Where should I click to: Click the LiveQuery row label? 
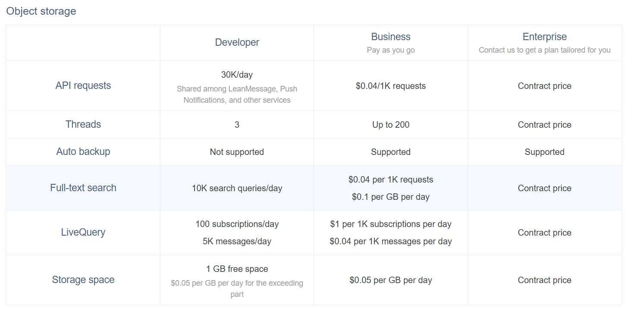[83, 232]
